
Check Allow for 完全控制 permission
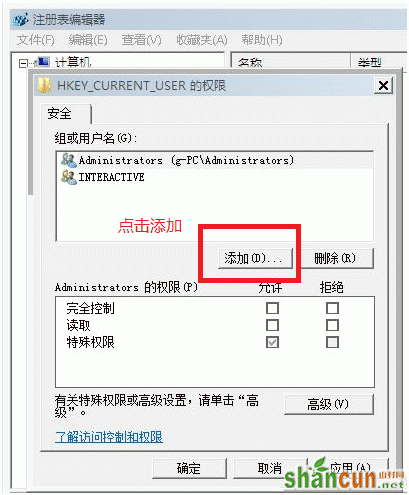[x=272, y=308]
